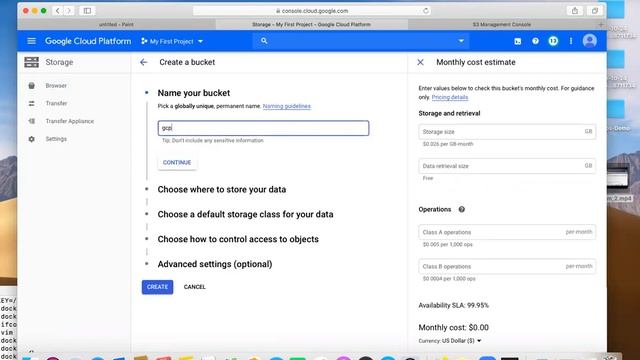Click the search magnifier icon
The image size is (640, 360).
[264, 41]
